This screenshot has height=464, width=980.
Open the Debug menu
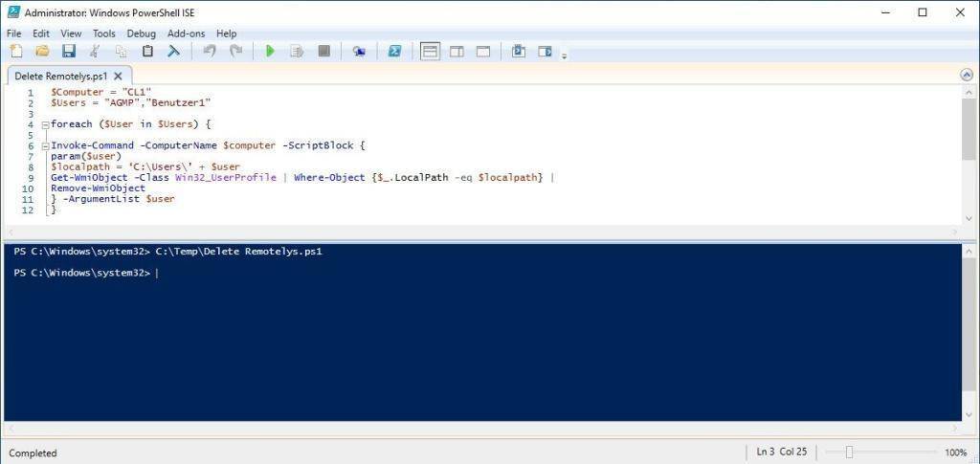pyautogui.click(x=141, y=33)
